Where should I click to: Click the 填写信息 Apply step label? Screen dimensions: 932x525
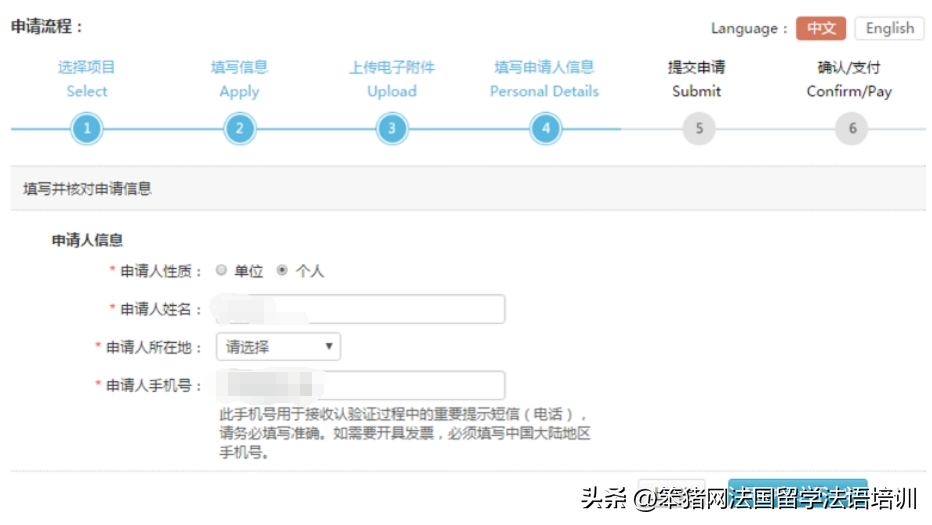pos(239,79)
